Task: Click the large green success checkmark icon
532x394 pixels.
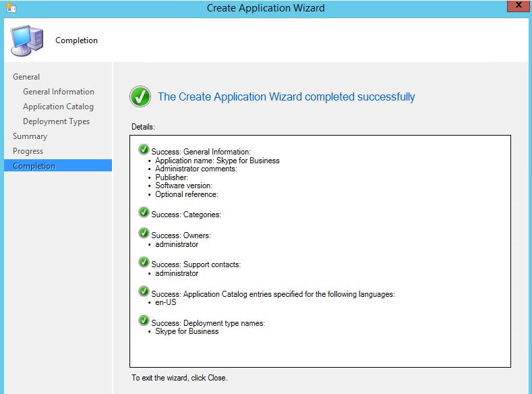Action: tap(140, 97)
